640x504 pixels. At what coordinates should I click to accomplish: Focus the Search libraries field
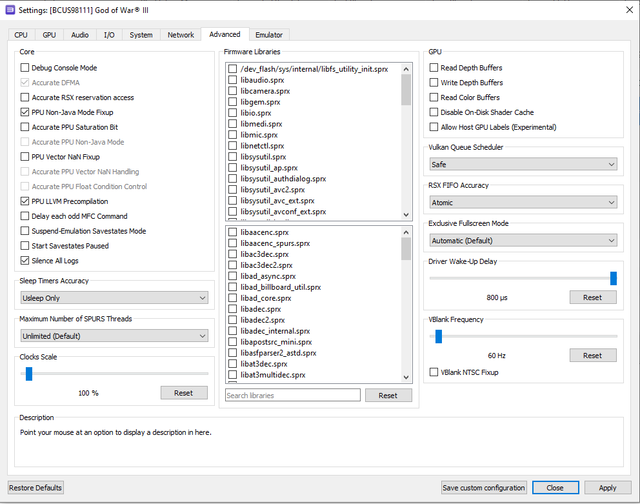293,395
